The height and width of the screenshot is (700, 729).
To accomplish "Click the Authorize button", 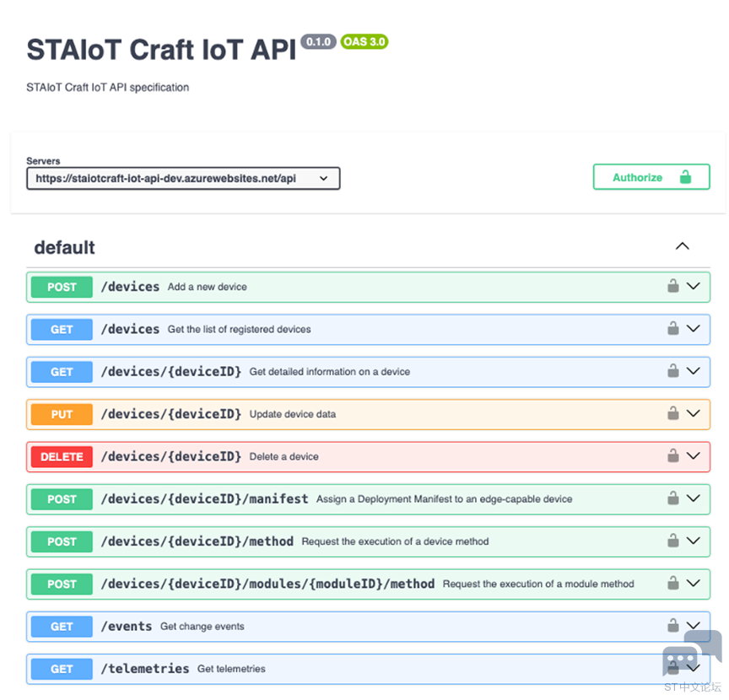I will [651, 177].
